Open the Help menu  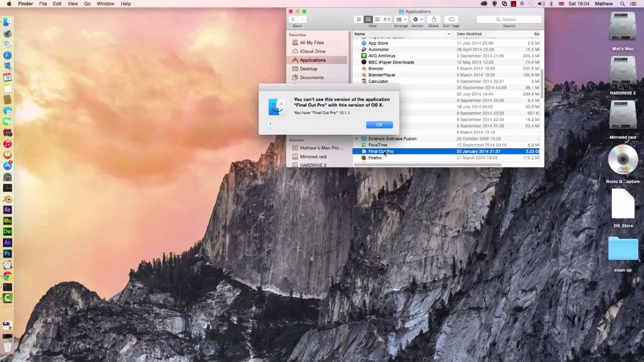[126, 4]
